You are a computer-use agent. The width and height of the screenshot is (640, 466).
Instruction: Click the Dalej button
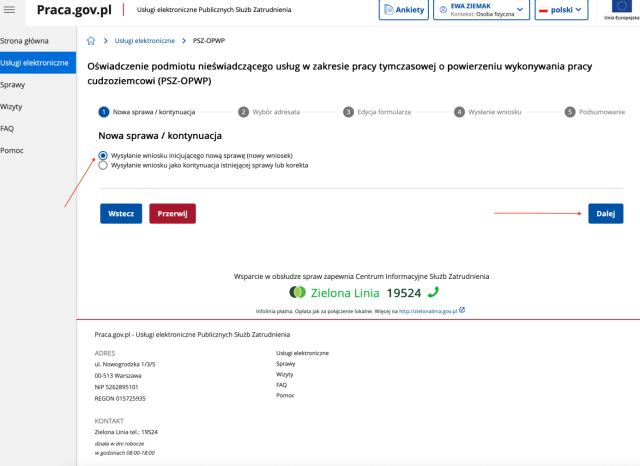pos(605,213)
